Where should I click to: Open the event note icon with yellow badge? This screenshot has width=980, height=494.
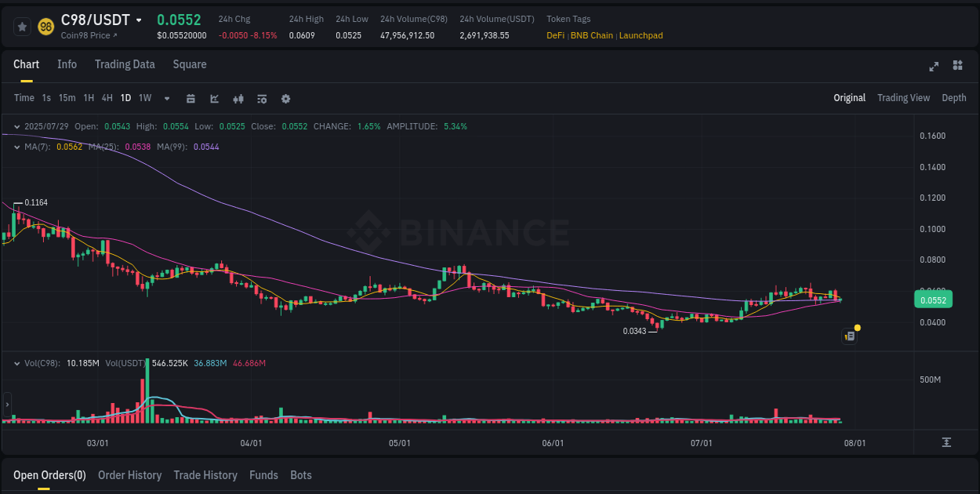coord(849,335)
